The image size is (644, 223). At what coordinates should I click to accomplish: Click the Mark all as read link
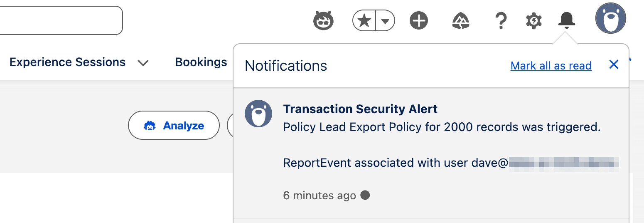(x=551, y=66)
